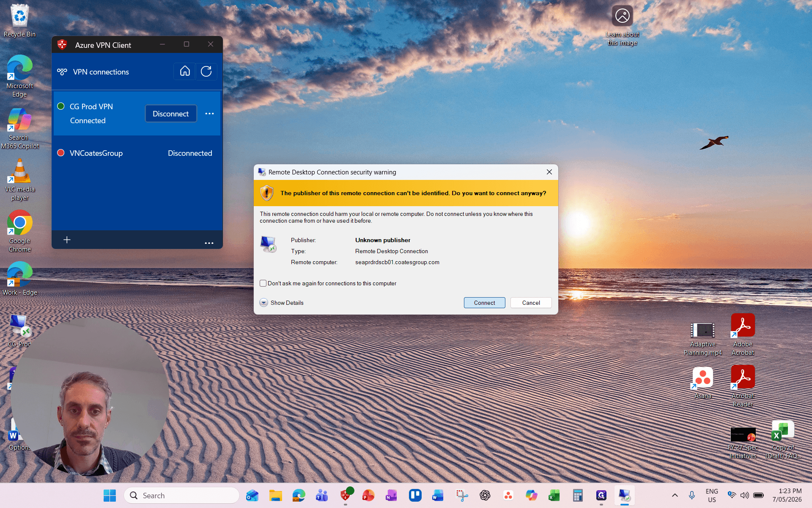Open Trello from the taskbar
The image size is (812, 508).
point(415,495)
